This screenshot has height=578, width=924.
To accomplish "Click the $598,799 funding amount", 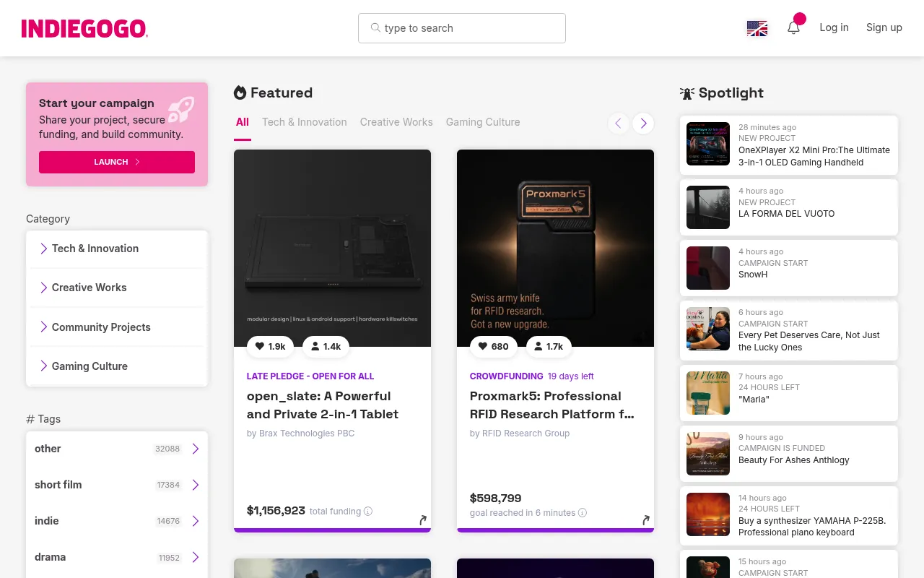I will (x=495, y=499).
